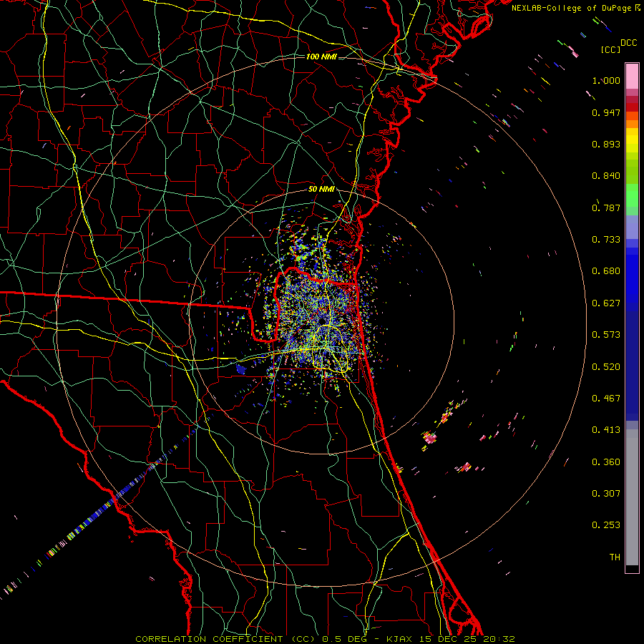Viewport: 644px width, 644px height.
Task: Click the 0.573 scale value
Action: point(606,335)
